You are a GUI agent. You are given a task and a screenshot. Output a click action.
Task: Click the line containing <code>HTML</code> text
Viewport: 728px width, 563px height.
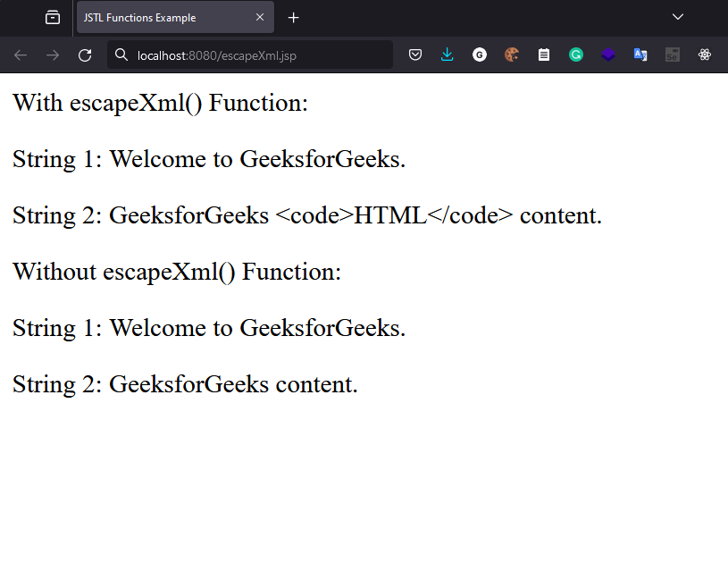307,215
